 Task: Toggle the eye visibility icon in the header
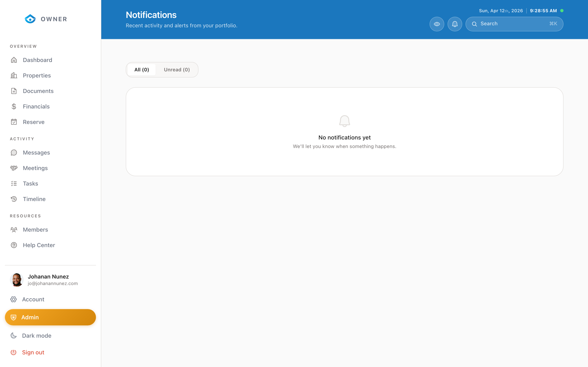click(437, 24)
